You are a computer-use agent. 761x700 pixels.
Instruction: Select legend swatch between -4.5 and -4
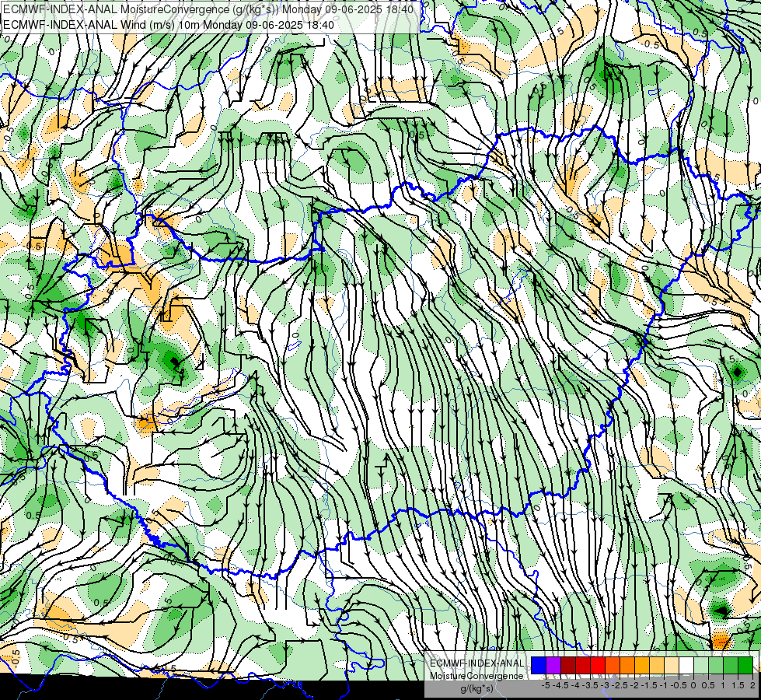[x=568, y=666]
